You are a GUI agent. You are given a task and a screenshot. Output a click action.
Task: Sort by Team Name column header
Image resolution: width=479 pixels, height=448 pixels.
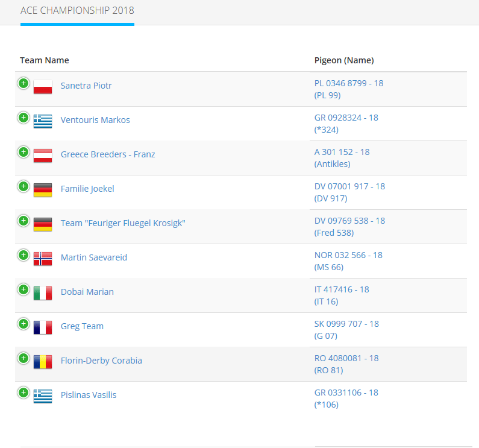coord(45,60)
